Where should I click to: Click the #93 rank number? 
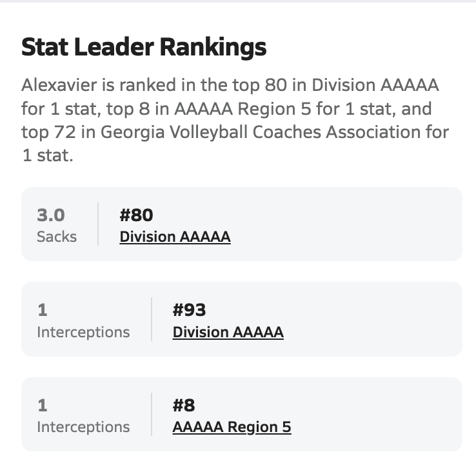[x=189, y=310]
